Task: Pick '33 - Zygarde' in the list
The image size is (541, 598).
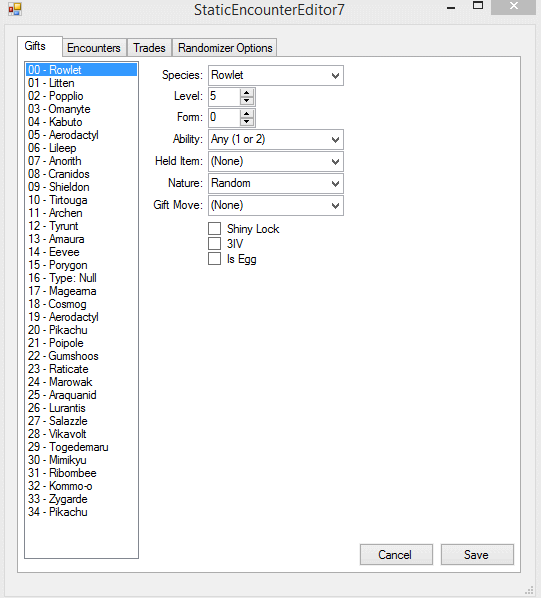Action: click(x=81, y=498)
